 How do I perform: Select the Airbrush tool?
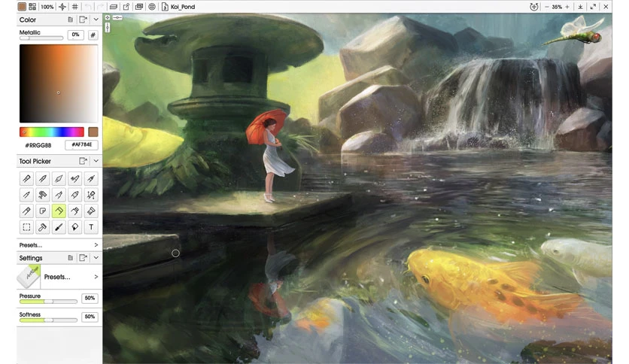[x=74, y=179]
